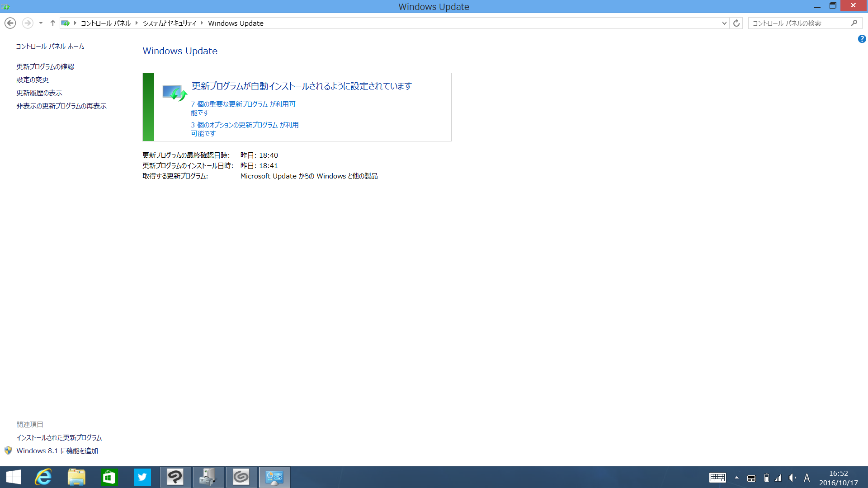Open the address bar history dropdown
This screenshot has width=868, height=488.
[x=724, y=23]
